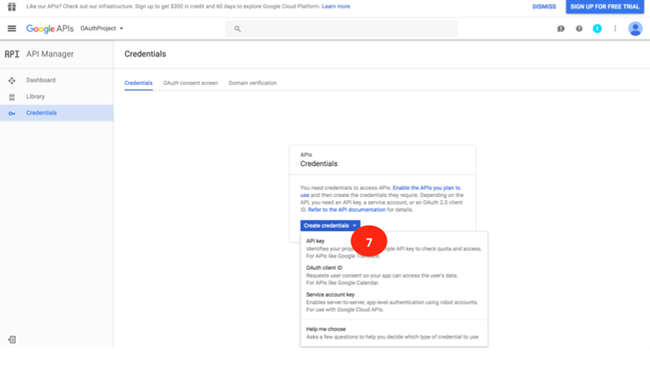Switch to Domain verification tab
The height and width of the screenshot is (389, 650).
253,83
